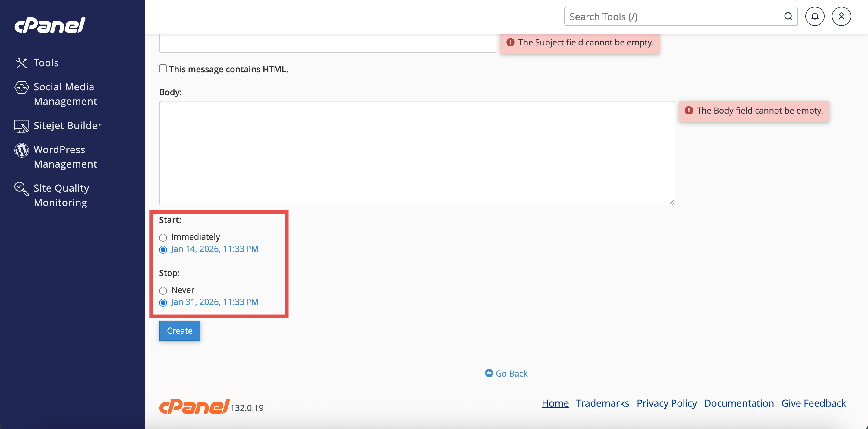The width and height of the screenshot is (868, 429).
Task: Open WordPress Management icon
Action: (x=21, y=150)
